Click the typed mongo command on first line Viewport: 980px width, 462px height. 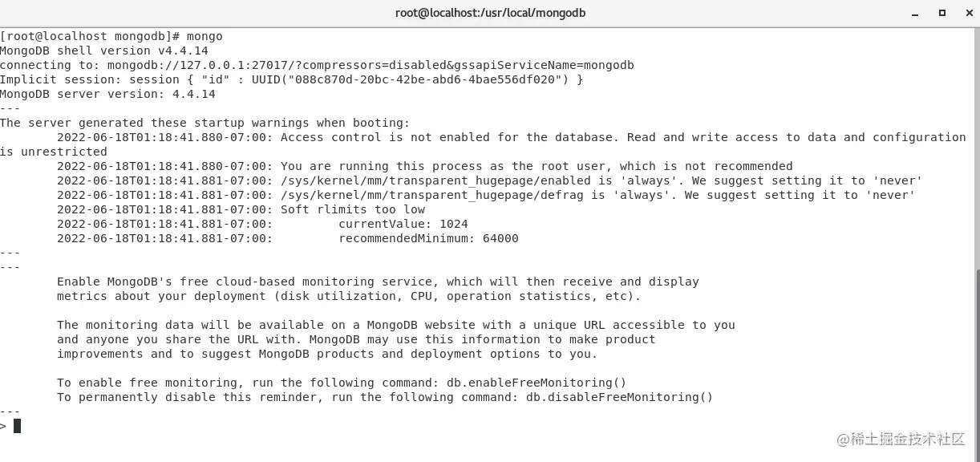[x=205, y=36]
